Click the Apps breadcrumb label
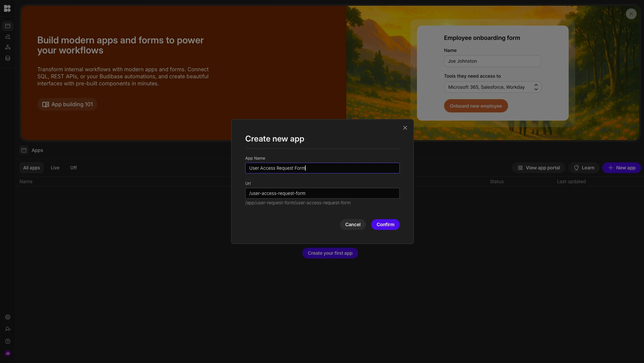The image size is (644, 363). [37, 150]
